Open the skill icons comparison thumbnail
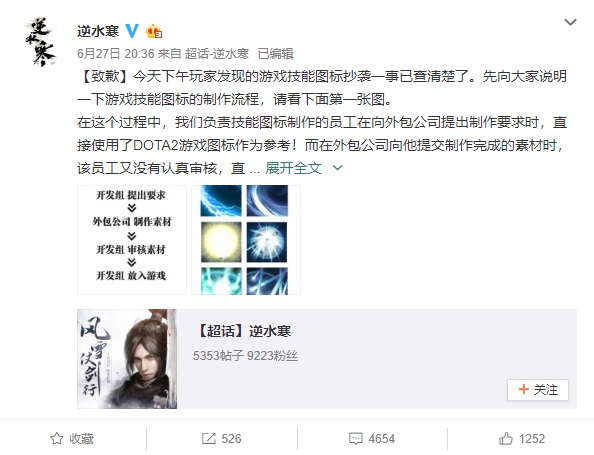Image resolution: width=594 pixels, height=455 pixels. point(246,240)
